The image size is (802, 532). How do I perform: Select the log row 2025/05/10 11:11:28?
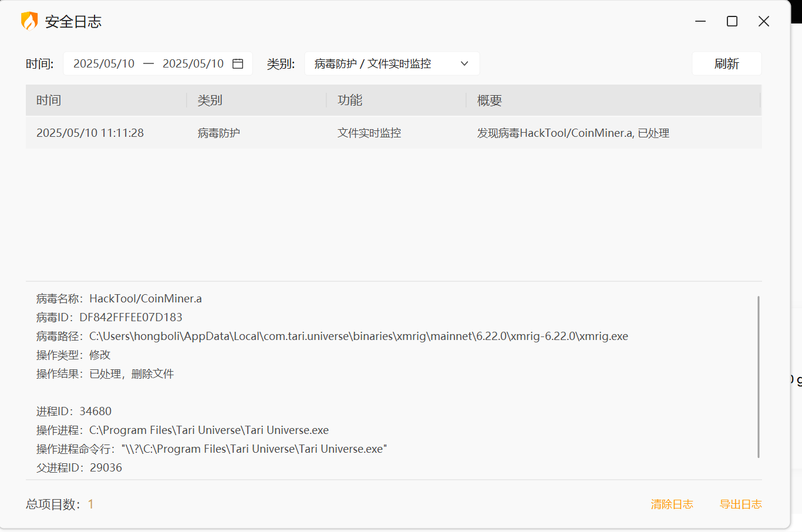[393, 133]
